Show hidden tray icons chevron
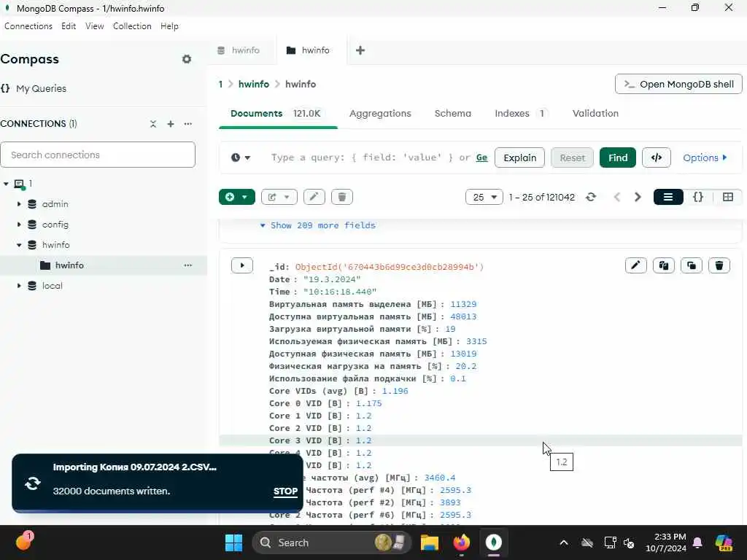The height and width of the screenshot is (560, 747). point(564,542)
